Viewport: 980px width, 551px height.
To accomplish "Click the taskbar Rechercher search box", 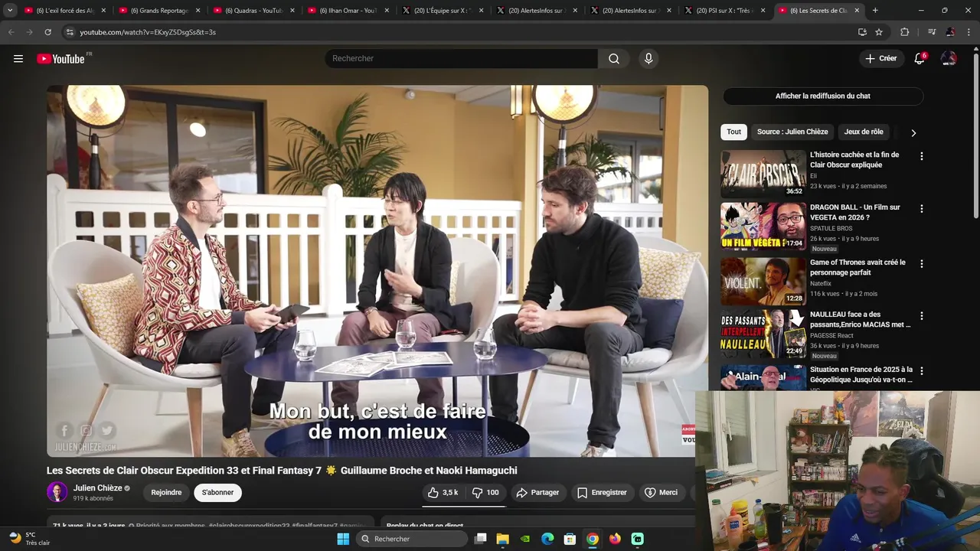I will (x=412, y=539).
